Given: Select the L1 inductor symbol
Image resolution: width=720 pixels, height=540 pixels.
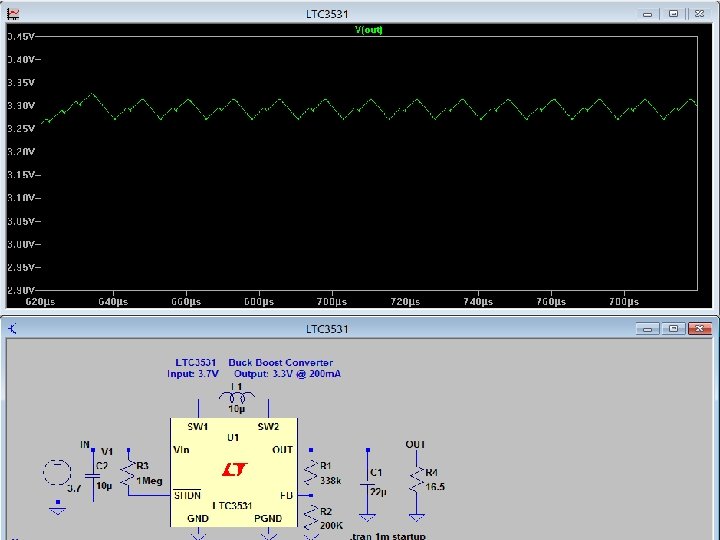Looking at the screenshot, I should pos(236,397).
